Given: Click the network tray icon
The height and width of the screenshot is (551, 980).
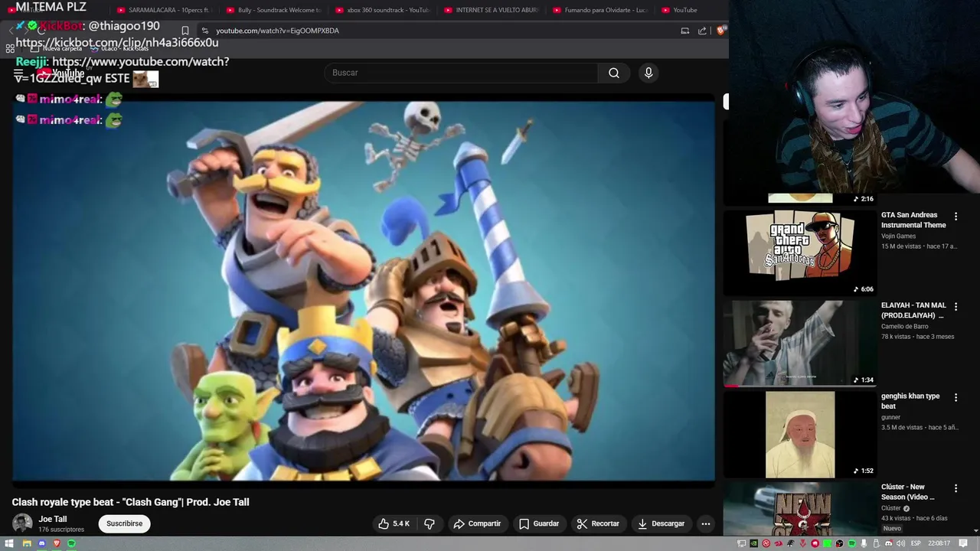Looking at the screenshot, I should (x=741, y=543).
